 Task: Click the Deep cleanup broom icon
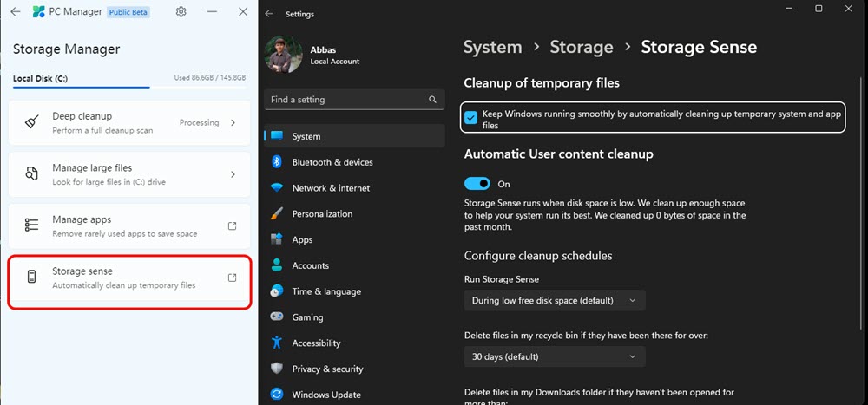tap(31, 122)
